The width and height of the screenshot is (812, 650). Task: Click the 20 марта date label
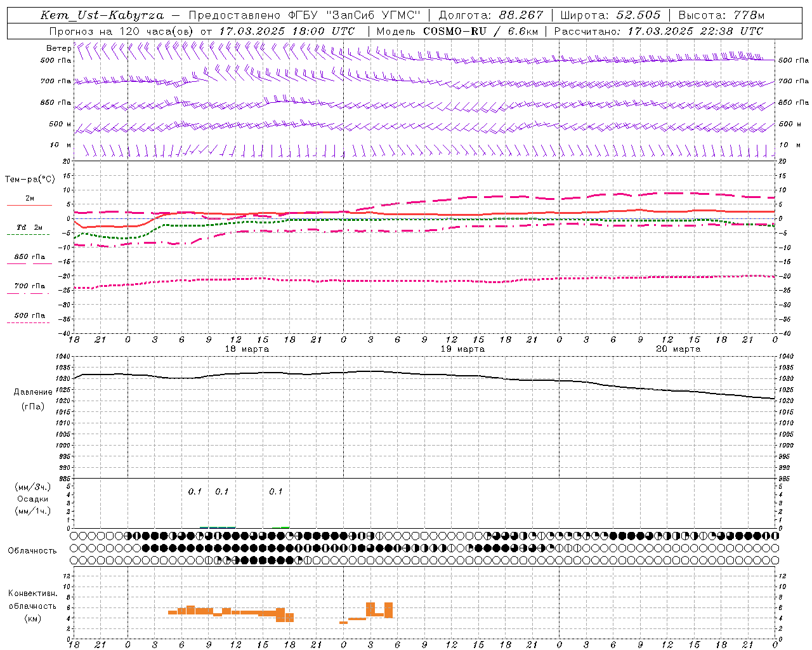678,349
